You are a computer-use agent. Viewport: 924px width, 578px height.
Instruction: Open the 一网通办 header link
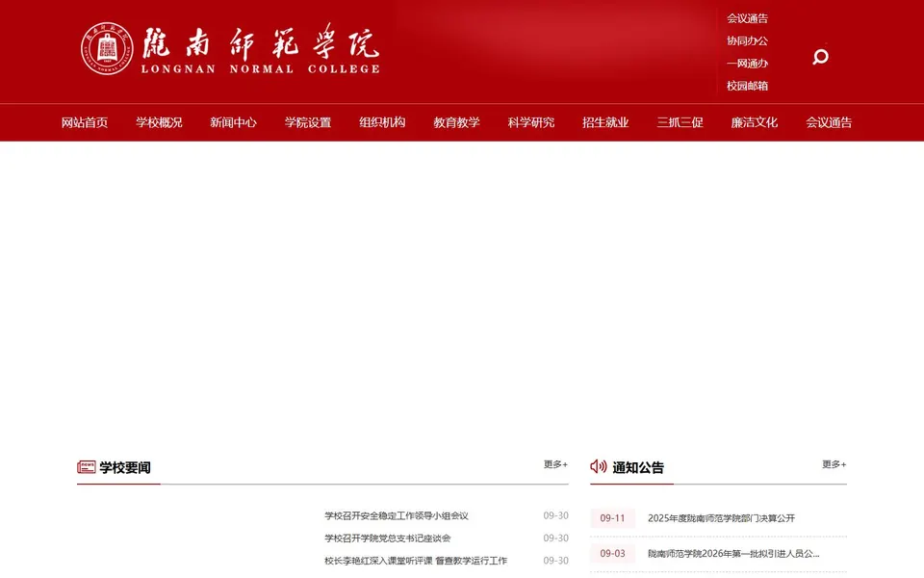point(747,64)
